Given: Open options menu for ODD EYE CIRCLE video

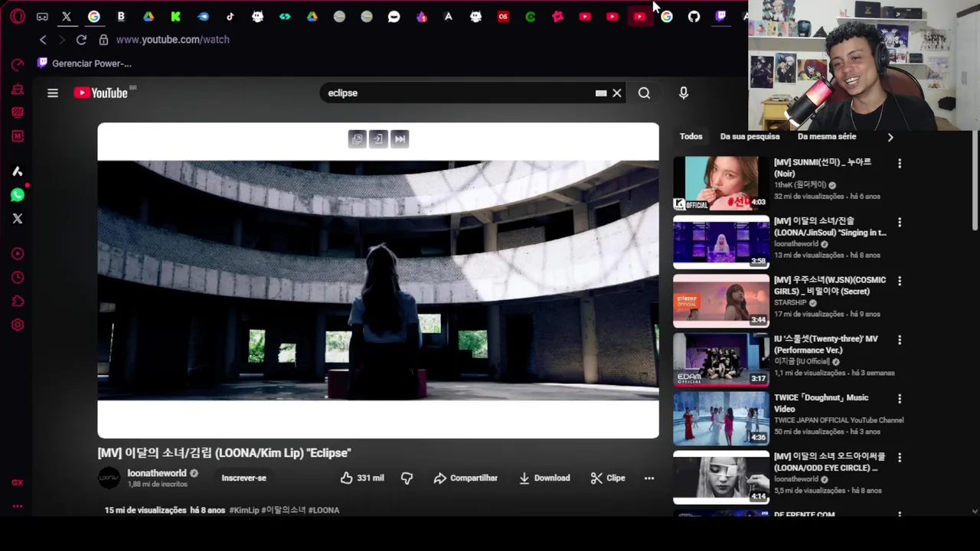Looking at the screenshot, I should [x=900, y=458].
